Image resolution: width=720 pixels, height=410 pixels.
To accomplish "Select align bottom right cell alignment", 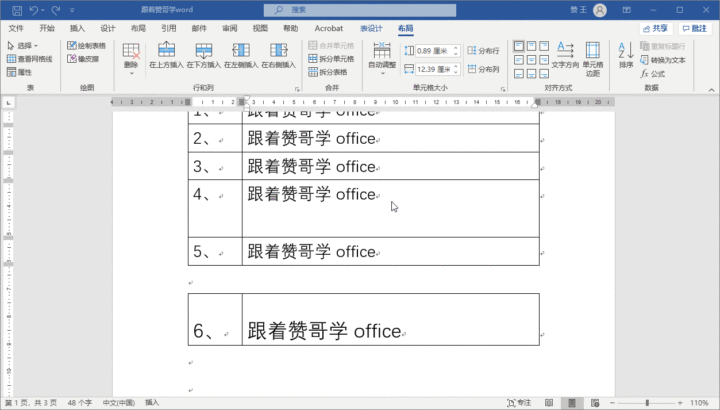I will [544, 73].
